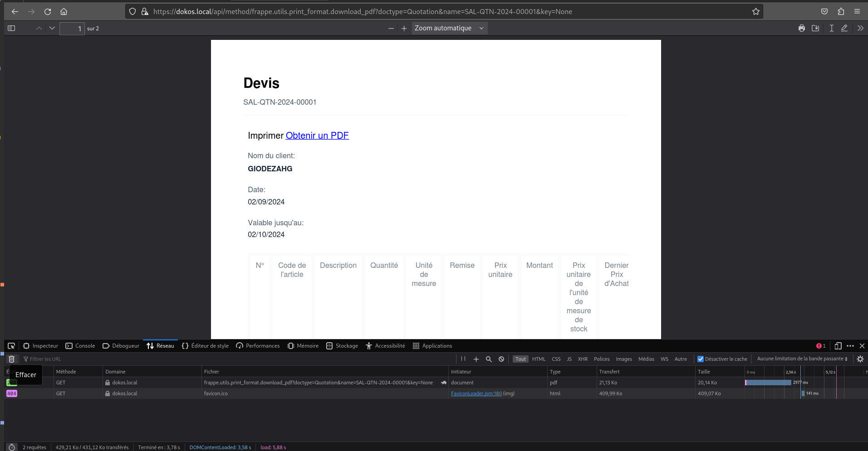Switch to the Débogueur tab
The width and height of the screenshot is (868, 451).
click(121, 346)
